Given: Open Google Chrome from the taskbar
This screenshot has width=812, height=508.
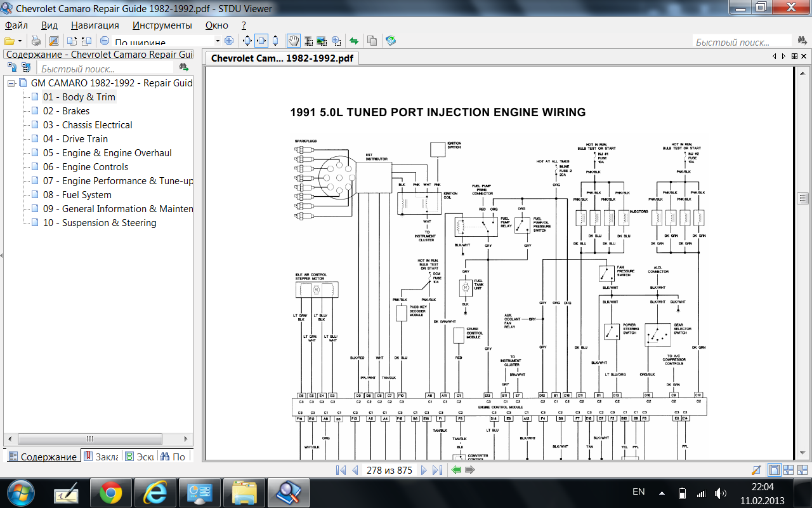Looking at the screenshot, I should tap(110, 492).
